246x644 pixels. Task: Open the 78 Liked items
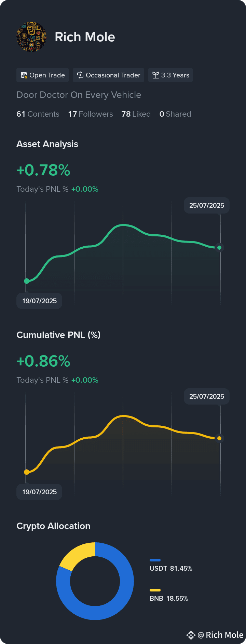tap(136, 114)
